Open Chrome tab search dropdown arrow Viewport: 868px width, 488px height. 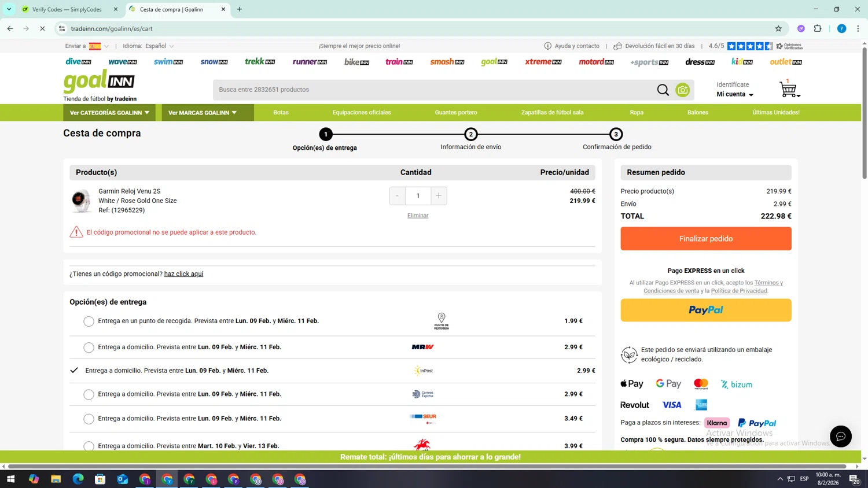(x=9, y=9)
